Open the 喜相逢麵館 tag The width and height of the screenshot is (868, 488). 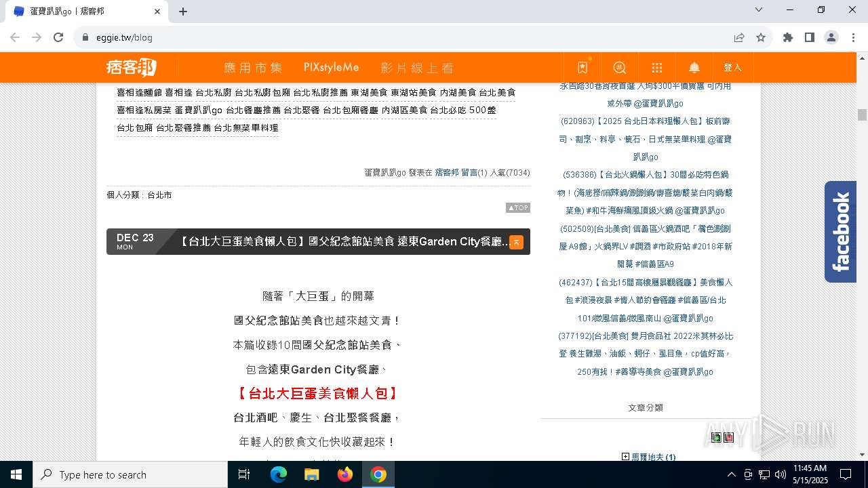140,92
